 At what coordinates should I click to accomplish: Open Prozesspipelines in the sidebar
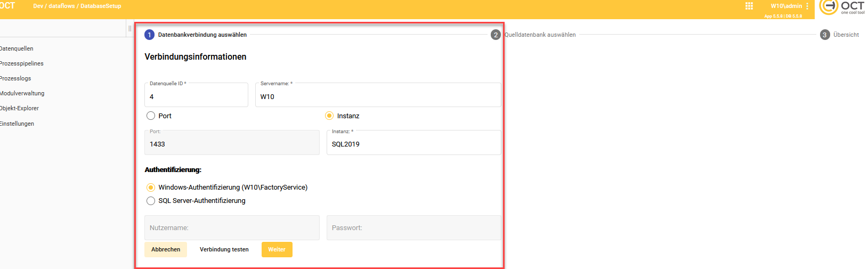(x=22, y=63)
